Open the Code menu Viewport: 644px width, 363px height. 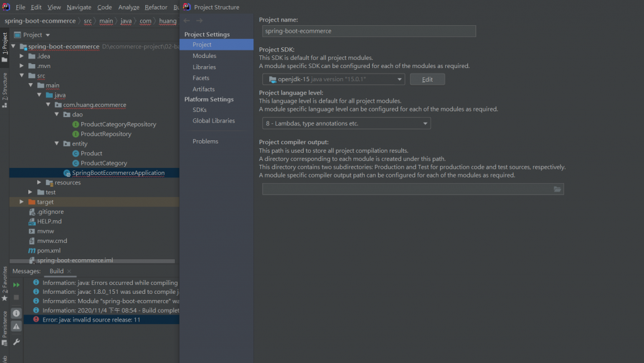tap(104, 7)
